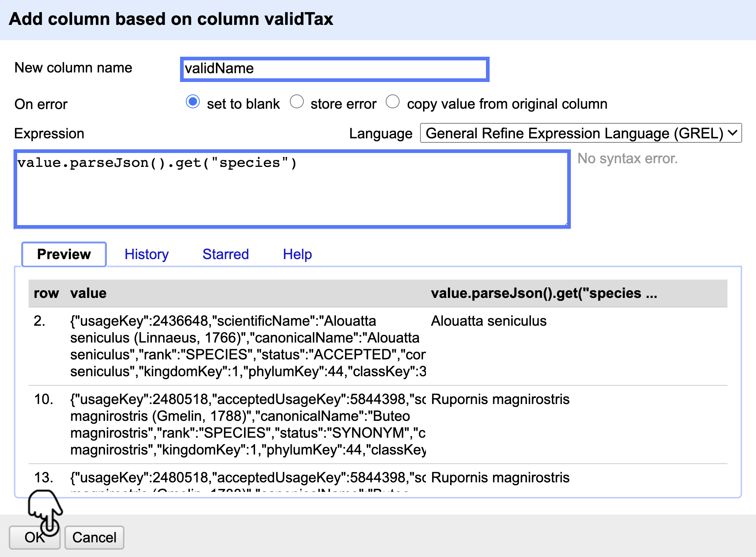Click row 13 Rupornis magnirostris result
This screenshot has width=756, height=557.
pyautogui.click(x=500, y=478)
